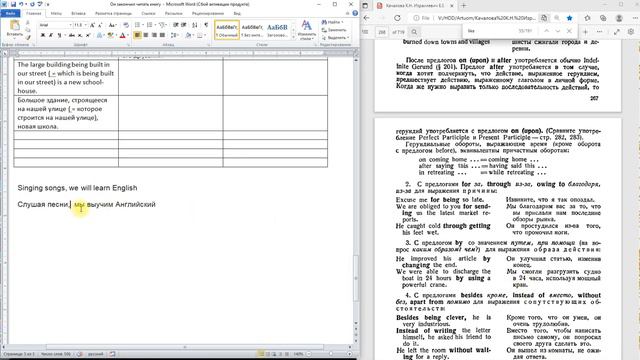Click the browser Refresh icon
The image size is (640, 360).
click(397, 18)
